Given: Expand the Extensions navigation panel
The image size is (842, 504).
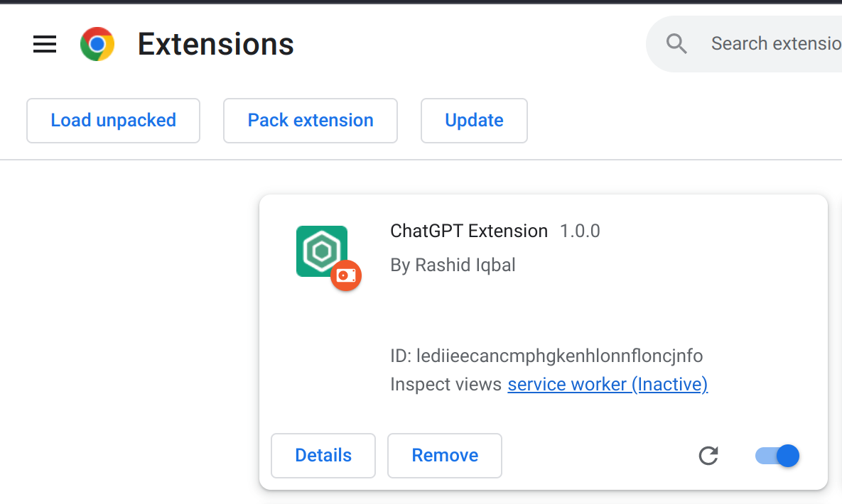Looking at the screenshot, I should tap(45, 44).
